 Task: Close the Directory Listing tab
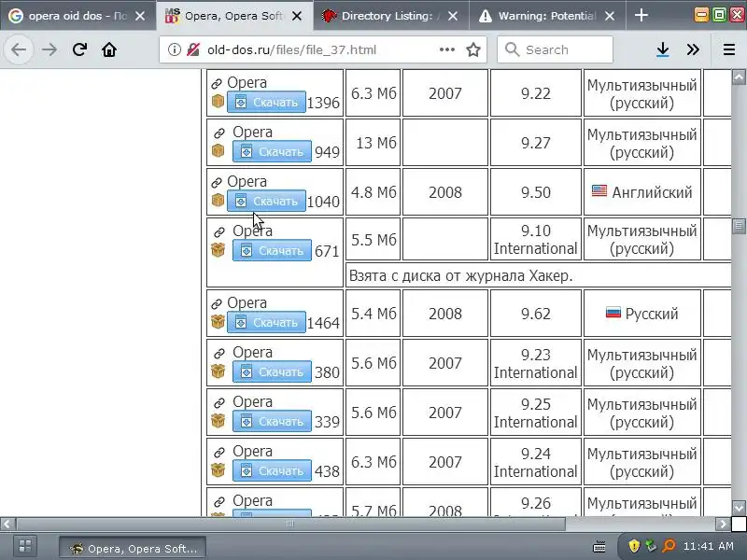tap(453, 16)
